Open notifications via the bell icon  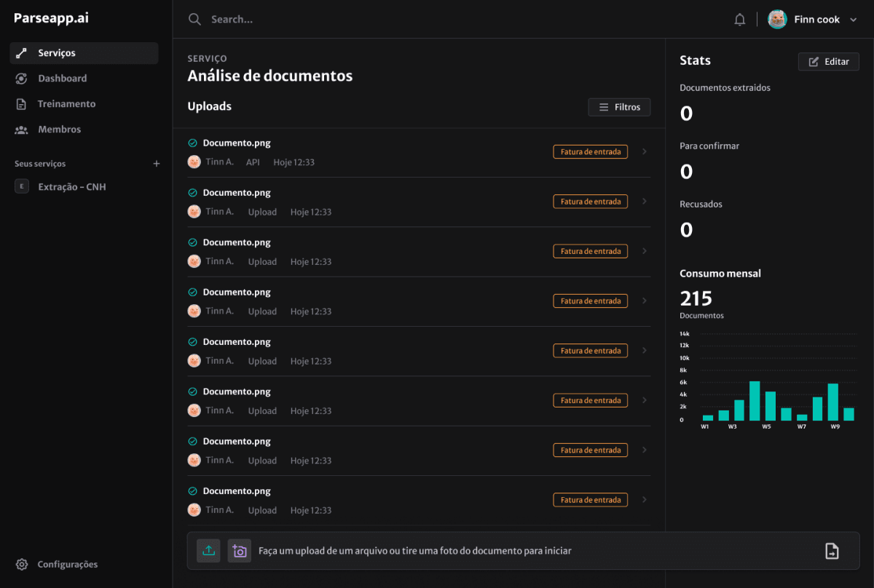click(739, 19)
